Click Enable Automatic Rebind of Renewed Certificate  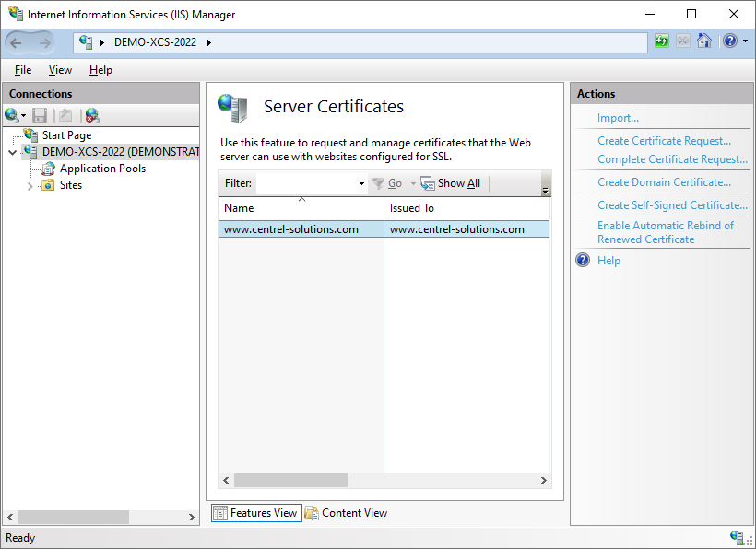pos(666,232)
